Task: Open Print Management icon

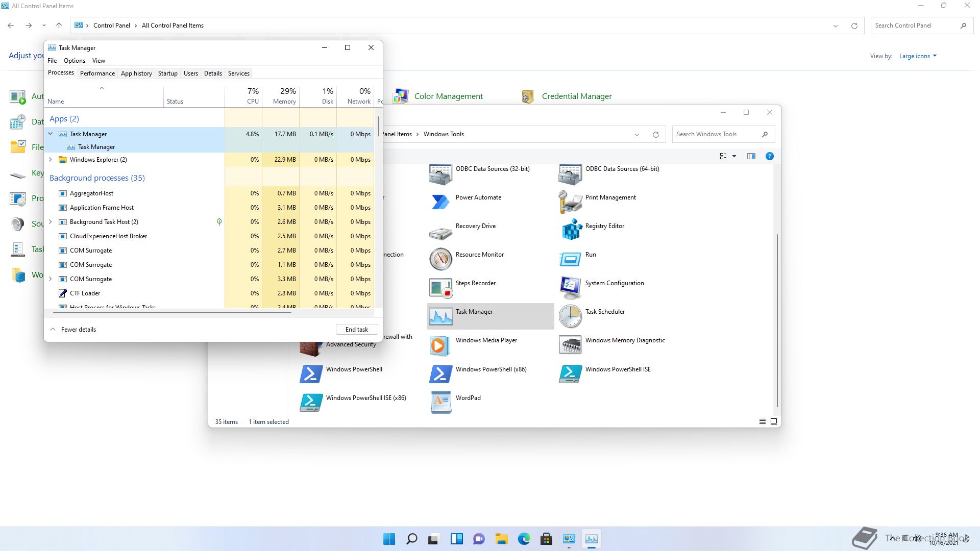Action: 570,202
